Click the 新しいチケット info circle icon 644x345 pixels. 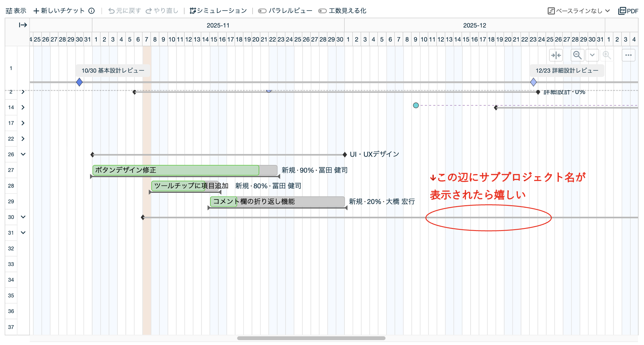92,11
